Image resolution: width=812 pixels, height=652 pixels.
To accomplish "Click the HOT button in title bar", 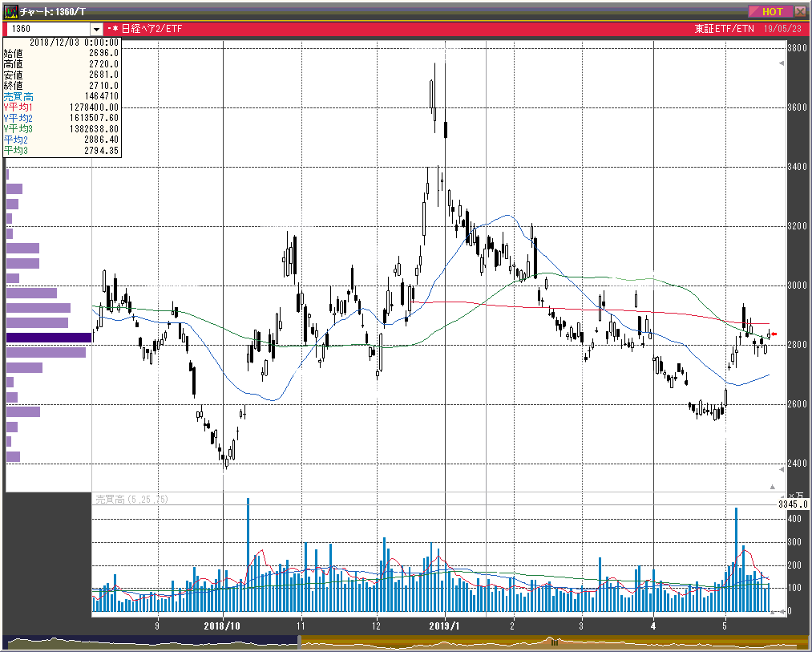I will [770, 11].
